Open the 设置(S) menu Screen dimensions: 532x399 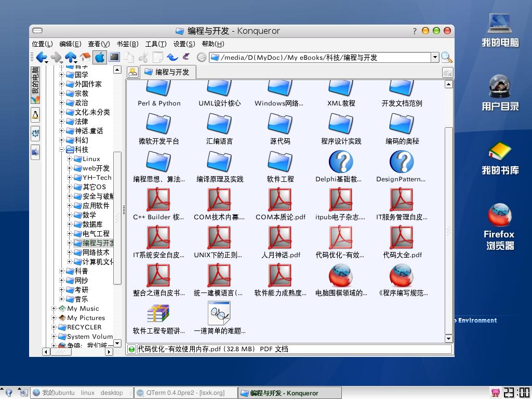point(184,44)
